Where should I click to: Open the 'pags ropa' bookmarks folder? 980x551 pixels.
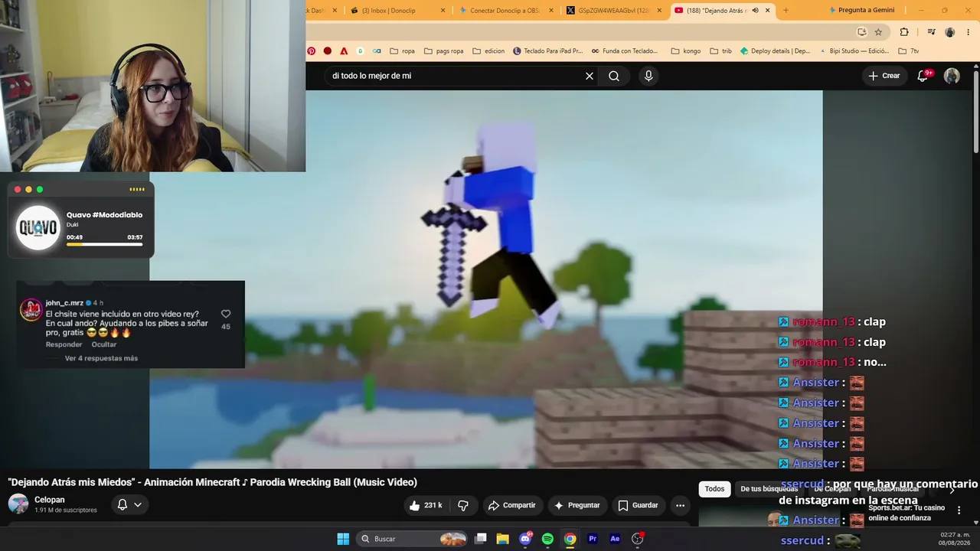[443, 51]
